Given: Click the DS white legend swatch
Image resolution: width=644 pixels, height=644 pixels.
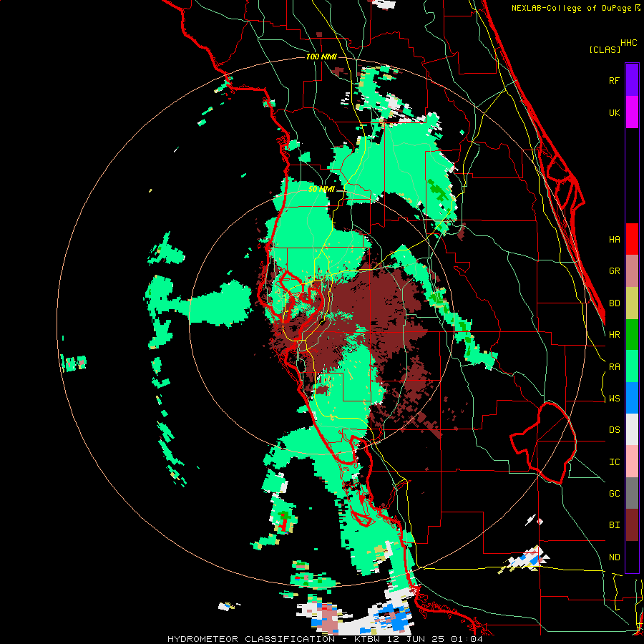Looking at the screenshot, I should tap(632, 429).
